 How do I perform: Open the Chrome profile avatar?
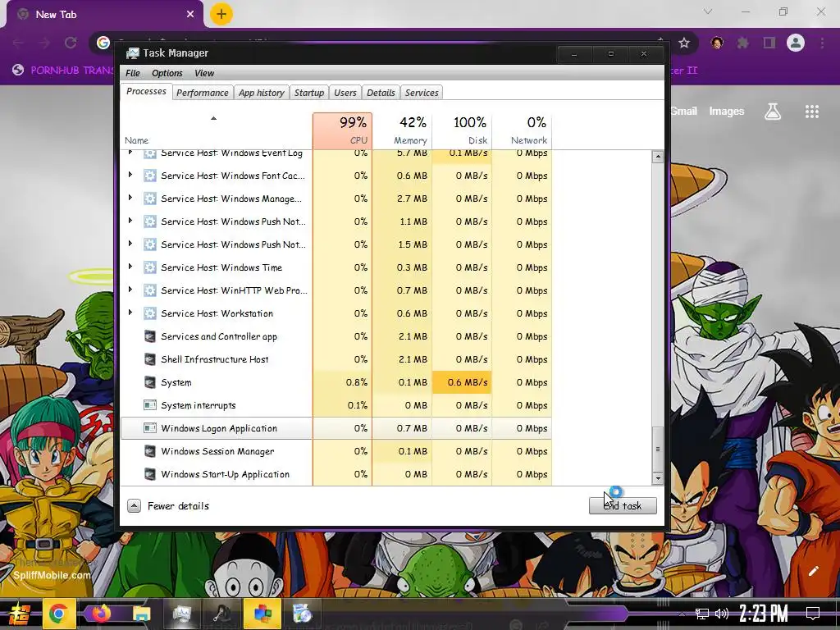pyautogui.click(x=796, y=43)
